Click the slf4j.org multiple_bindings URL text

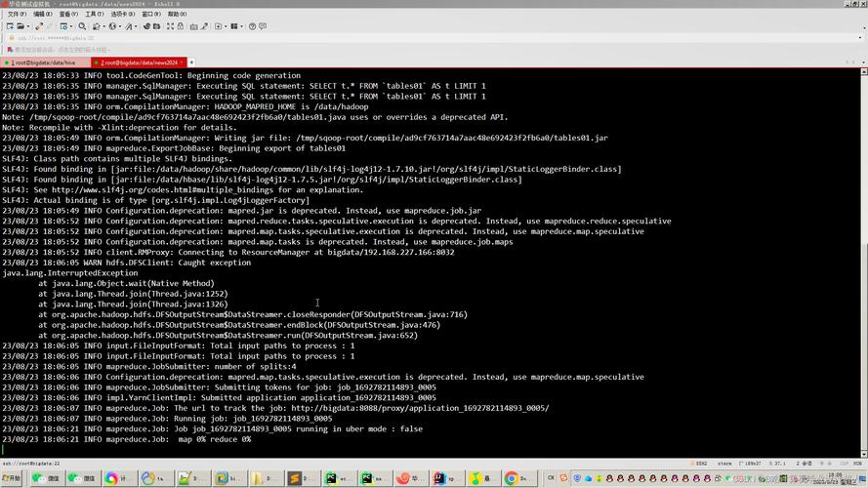click(x=162, y=189)
